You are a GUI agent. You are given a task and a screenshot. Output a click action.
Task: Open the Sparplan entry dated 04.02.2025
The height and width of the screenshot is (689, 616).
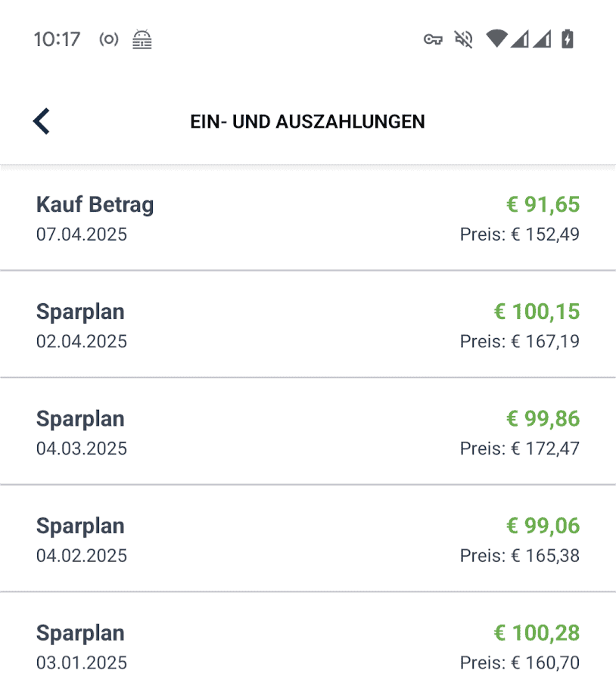pos(308,539)
